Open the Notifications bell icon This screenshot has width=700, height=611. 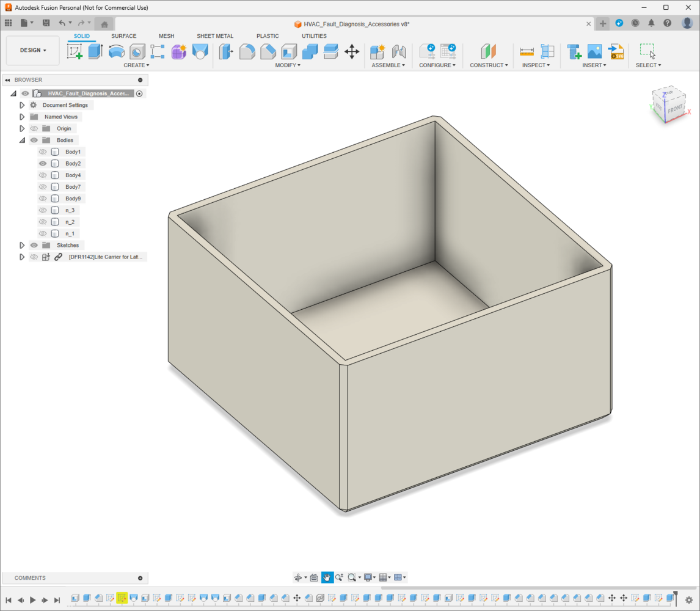point(651,23)
